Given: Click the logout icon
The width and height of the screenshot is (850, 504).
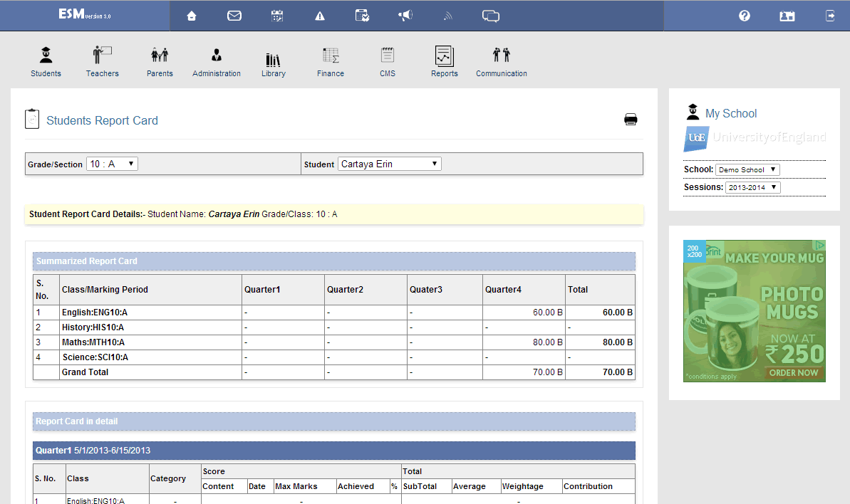Looking at the screenshot, I should point(830,16).
